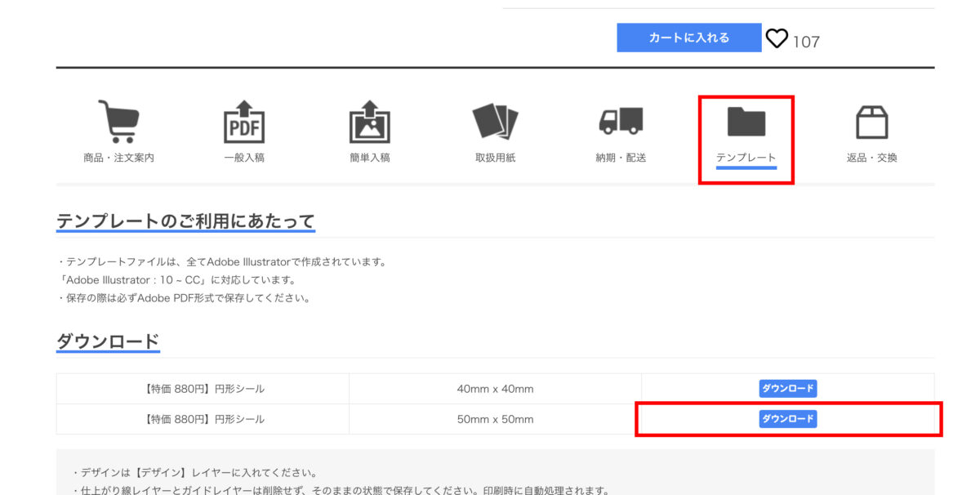Open the PDF upload icon for 一般入稿

[x=244, y=122]
